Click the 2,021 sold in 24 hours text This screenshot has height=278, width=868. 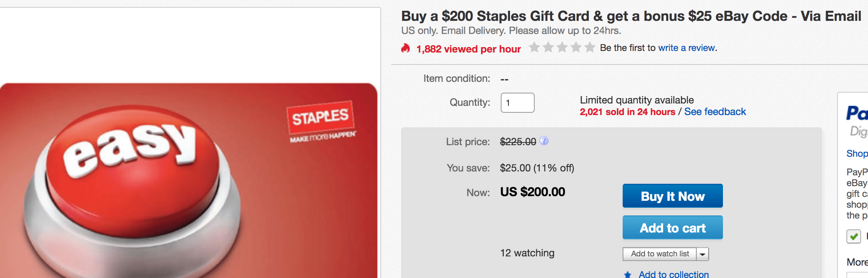627,112
